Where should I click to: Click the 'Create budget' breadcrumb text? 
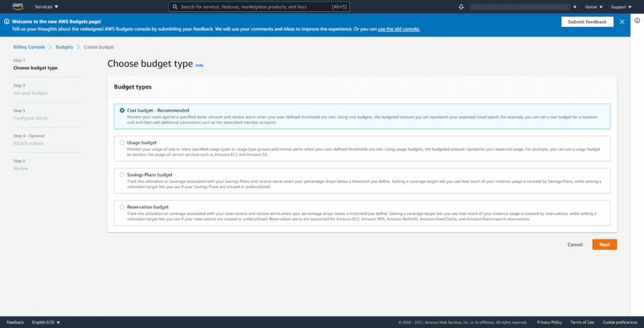[x=99, y=47]
